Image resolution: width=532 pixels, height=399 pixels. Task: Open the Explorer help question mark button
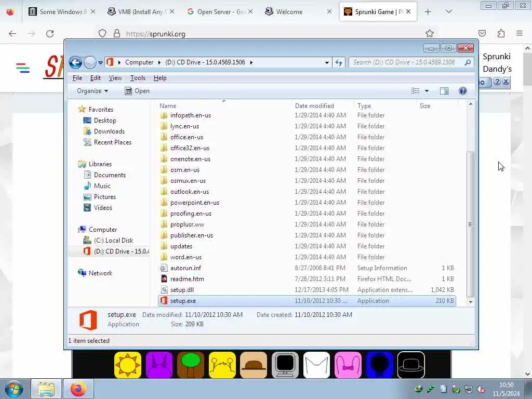pyautogui.click(x=462, y=91)
